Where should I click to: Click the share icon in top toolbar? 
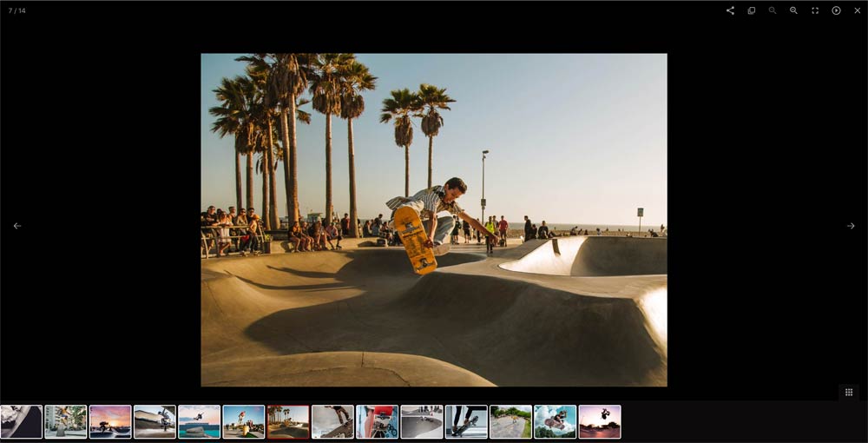click(730, 10)
